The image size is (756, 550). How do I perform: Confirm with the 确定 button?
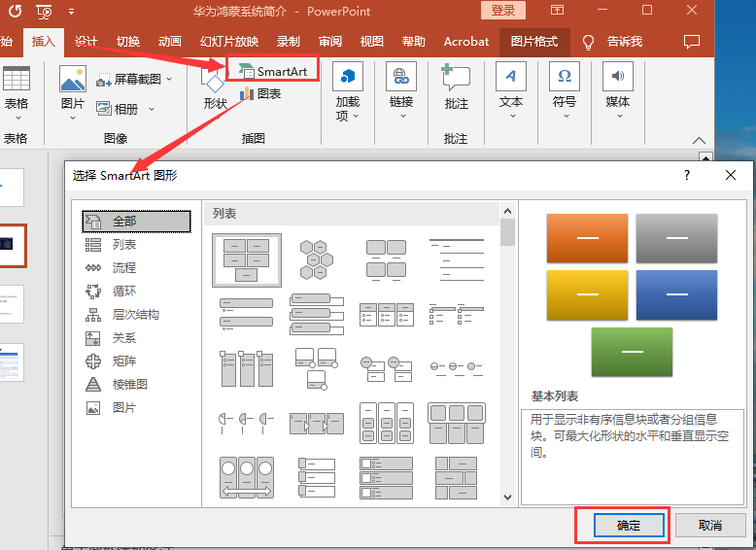coord(629,525)
